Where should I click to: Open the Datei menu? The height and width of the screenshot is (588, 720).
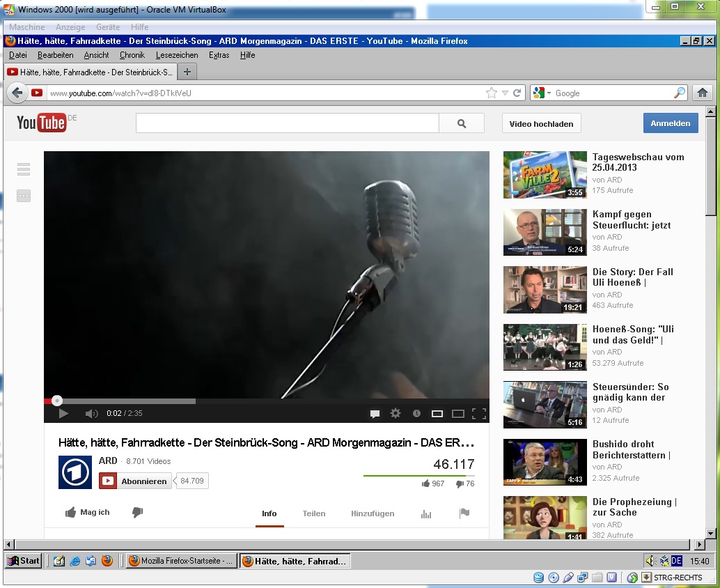(18, 55)
